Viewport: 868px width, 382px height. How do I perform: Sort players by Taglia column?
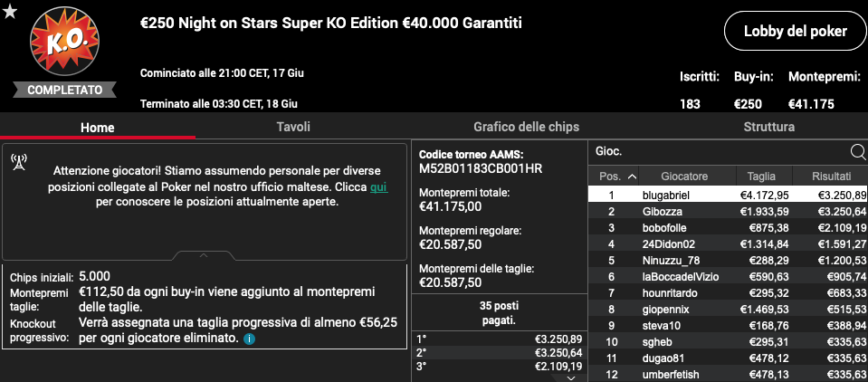pyautogui.click(x=762, y=177)
